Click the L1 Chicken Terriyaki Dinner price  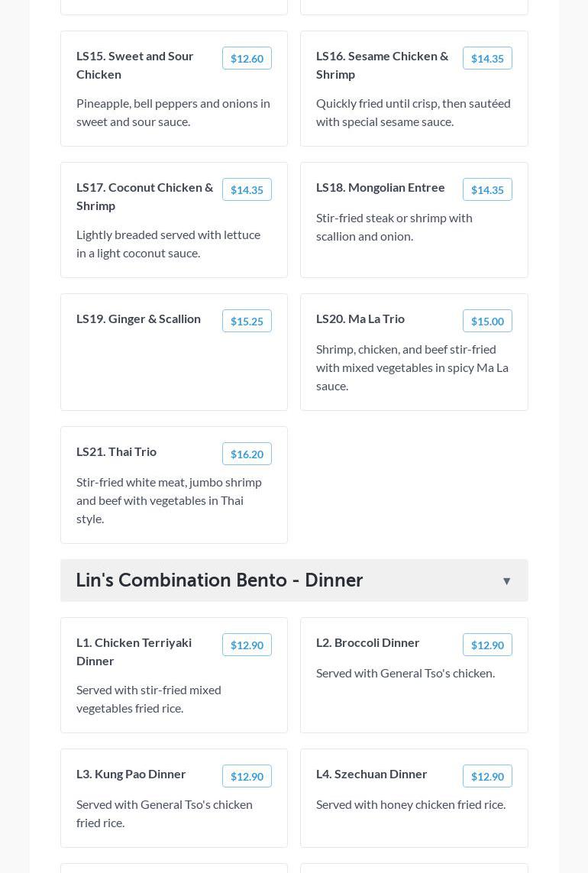click(247, 645)
